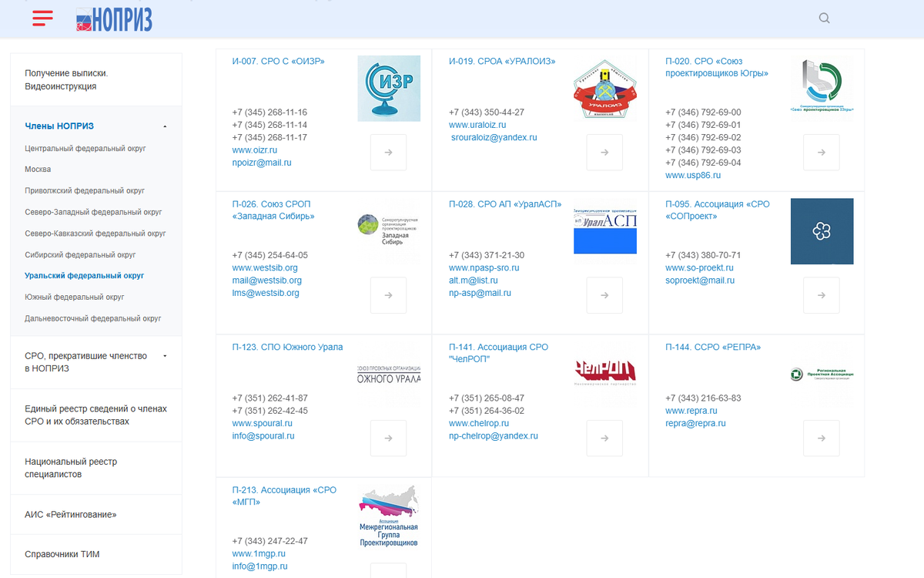Click the Южного Урала logo
The height and width of the screenshot is (578, 924).
(389, 374)
